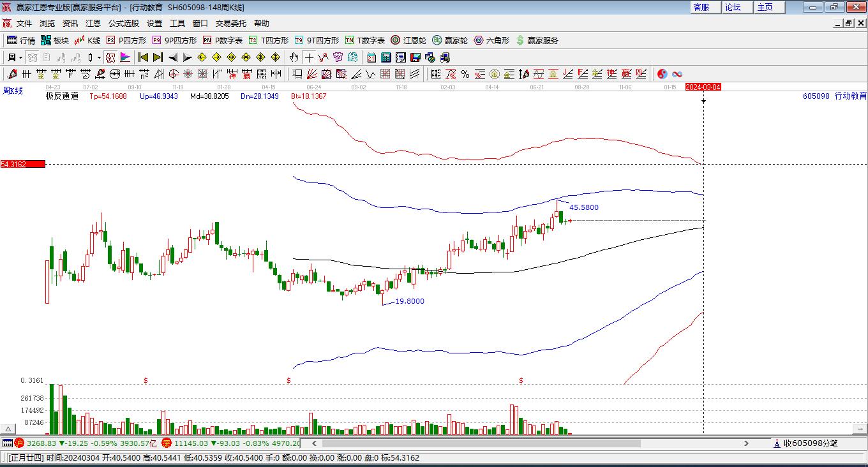Select the 周K线 label
868x467 pixels.
[13, 91]
